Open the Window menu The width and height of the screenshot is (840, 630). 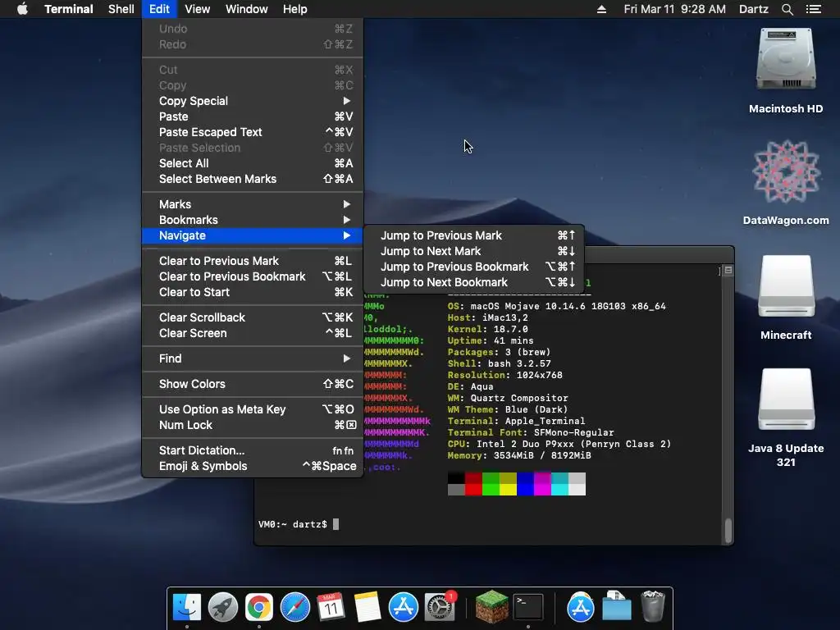[x=246, y=9]
